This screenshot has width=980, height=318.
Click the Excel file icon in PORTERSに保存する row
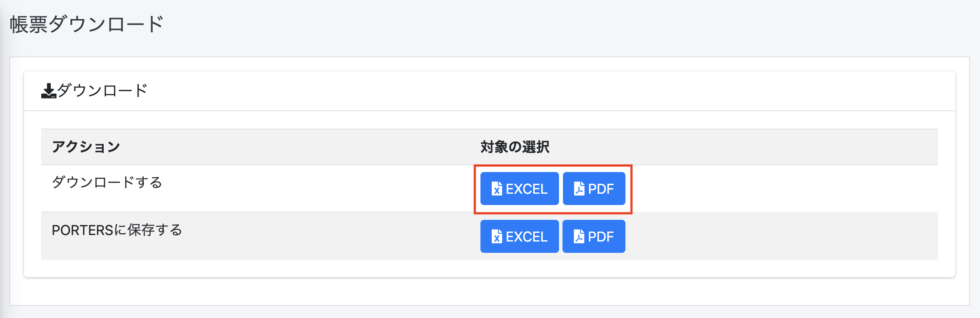coord(497,237)
